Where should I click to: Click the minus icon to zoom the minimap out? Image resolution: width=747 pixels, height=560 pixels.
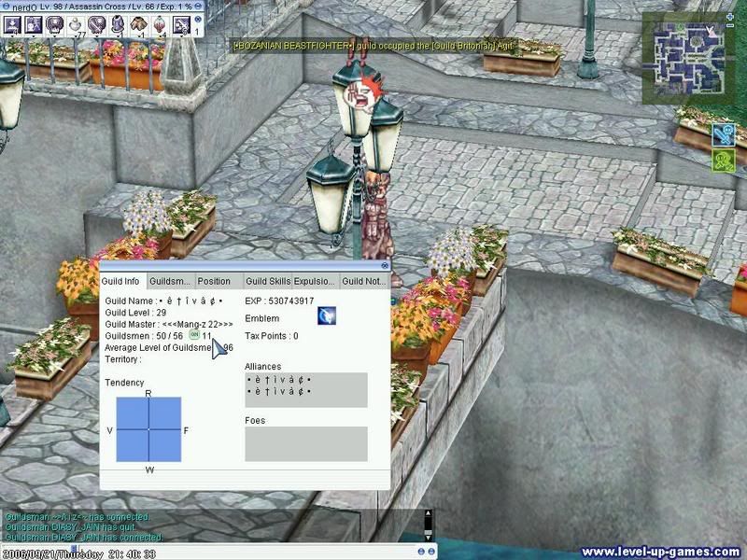click(x=728, y=26)
